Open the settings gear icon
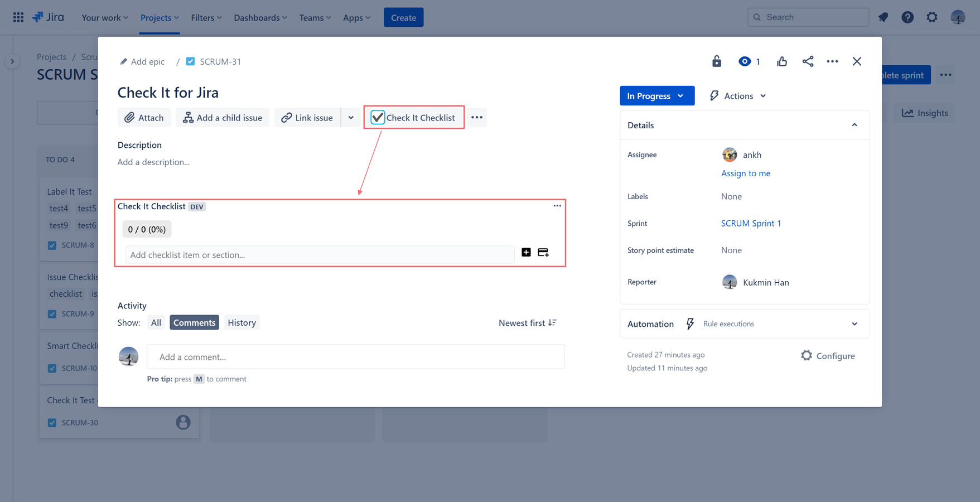 point(932,17)
